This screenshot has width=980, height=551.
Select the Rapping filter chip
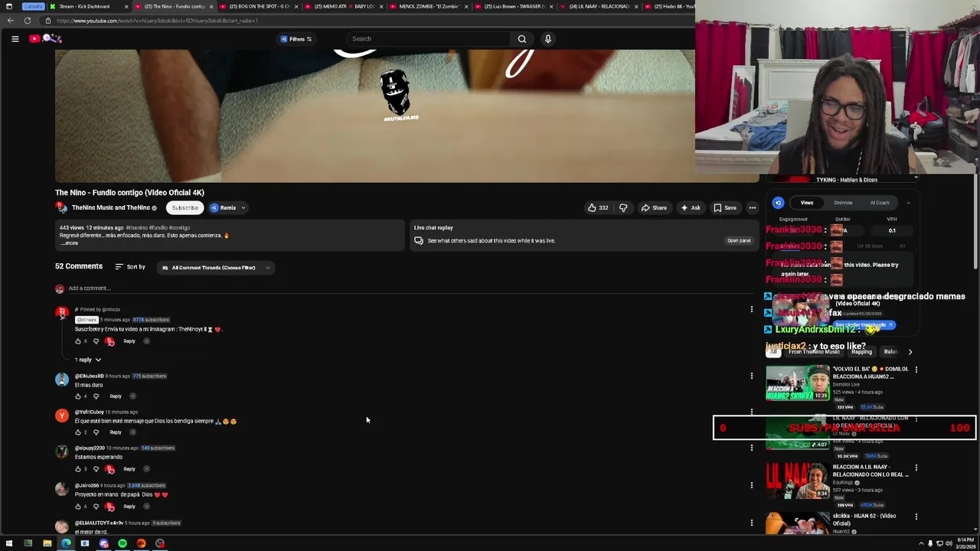pos(861,352)
